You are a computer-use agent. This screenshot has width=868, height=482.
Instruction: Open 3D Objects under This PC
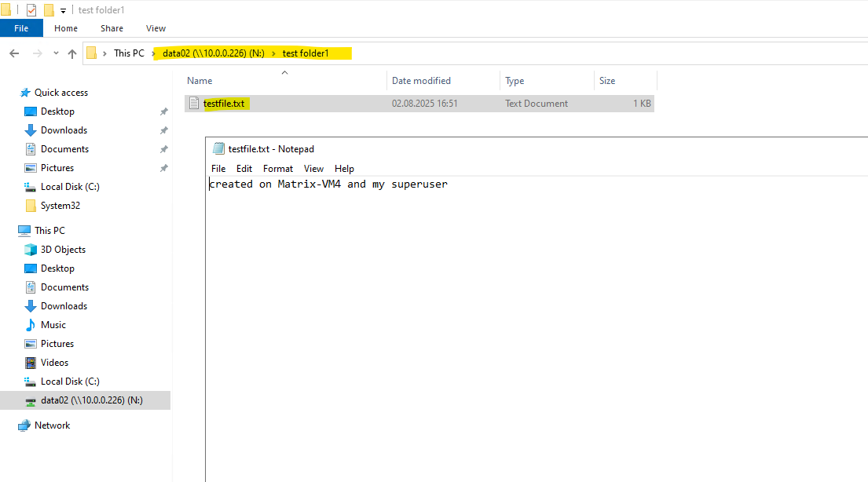63,249
